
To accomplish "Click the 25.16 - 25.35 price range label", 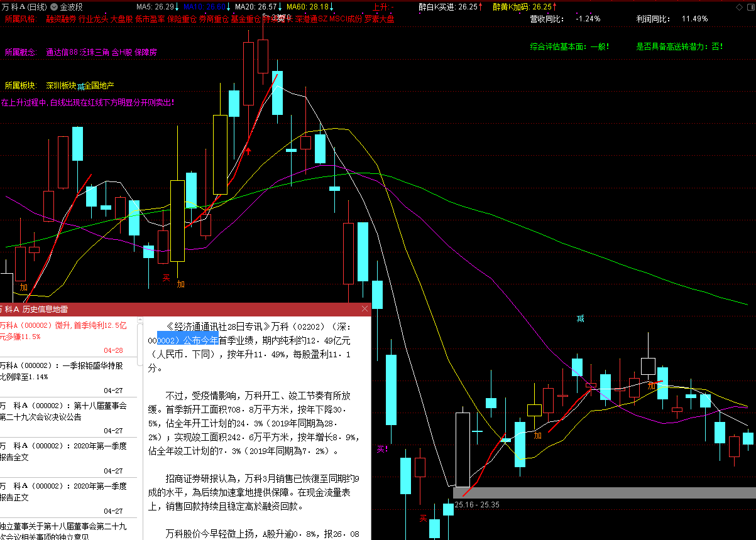I will (x=477, y=504).
